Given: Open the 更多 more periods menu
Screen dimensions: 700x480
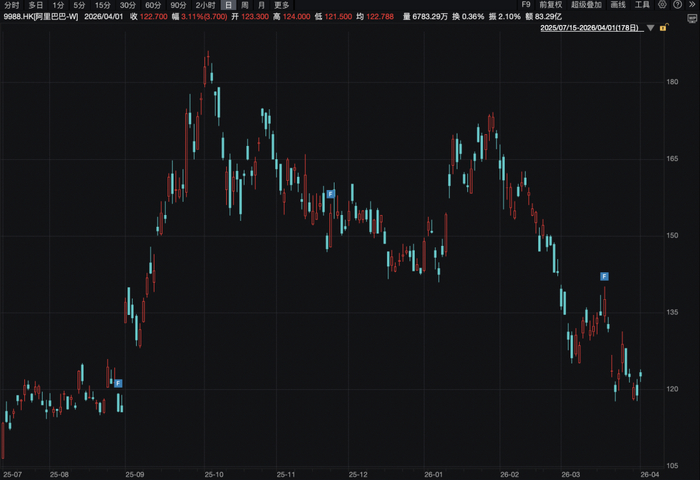Looking at the screenshot, I should (x=282, y=5).
